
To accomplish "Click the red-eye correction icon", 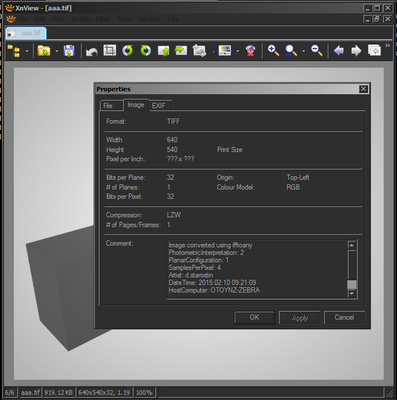I will point(250,51).
